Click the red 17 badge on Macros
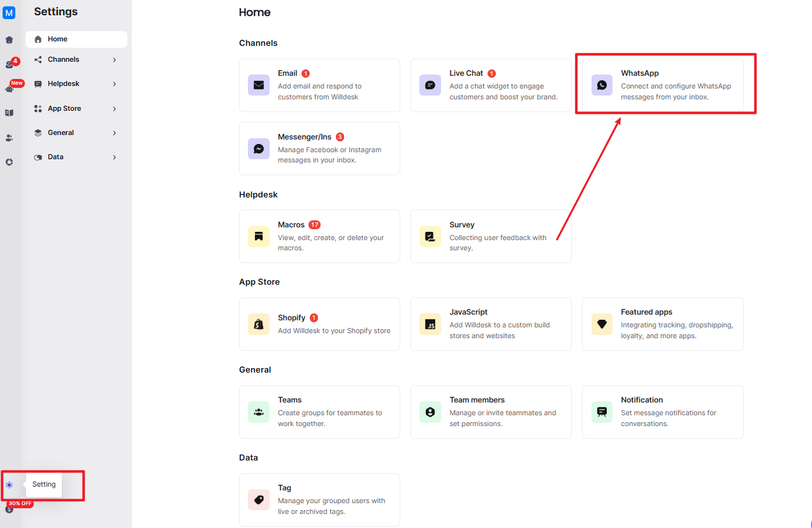 314,225
